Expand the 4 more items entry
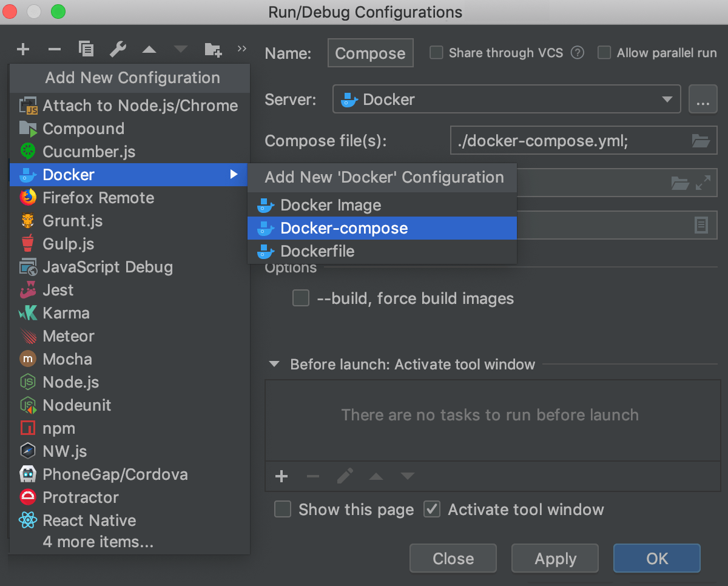This screenshot has width=728, height=586. coord(129,542)
